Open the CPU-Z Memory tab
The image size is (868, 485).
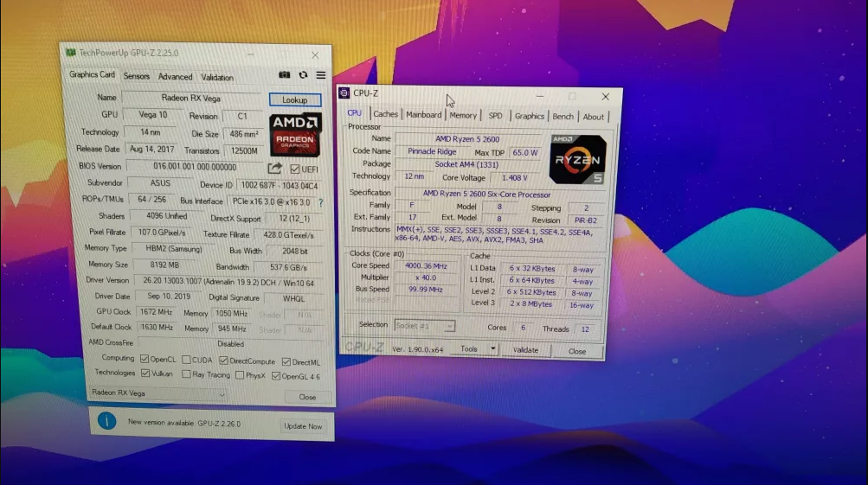point(463,115)
